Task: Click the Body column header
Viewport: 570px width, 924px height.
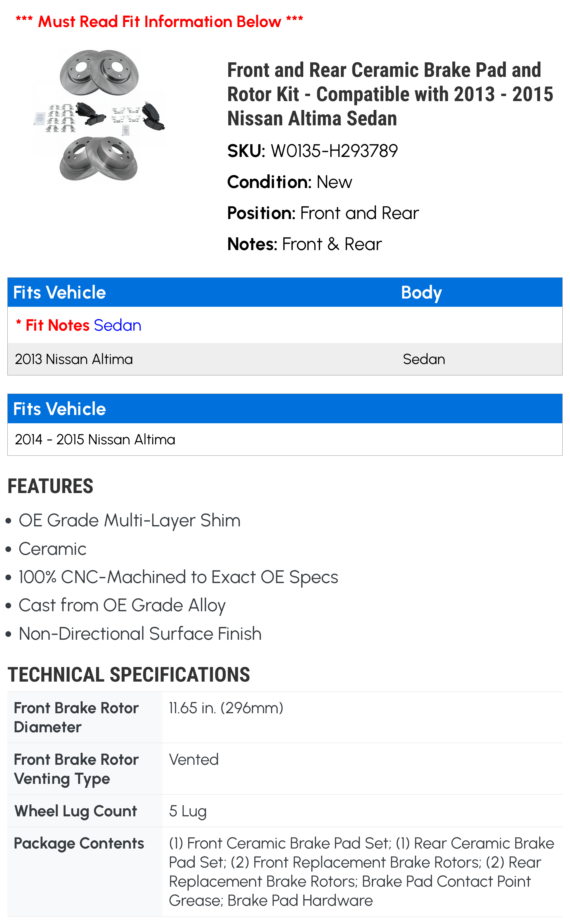Action: coord(421,292)
